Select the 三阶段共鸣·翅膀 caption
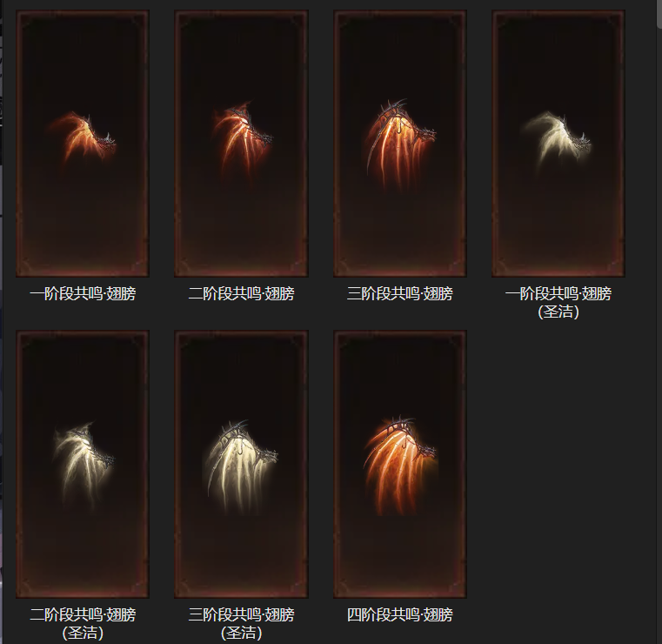Image resolution: width=662 pixels, height=644 pixels. [x=400, y=293]
